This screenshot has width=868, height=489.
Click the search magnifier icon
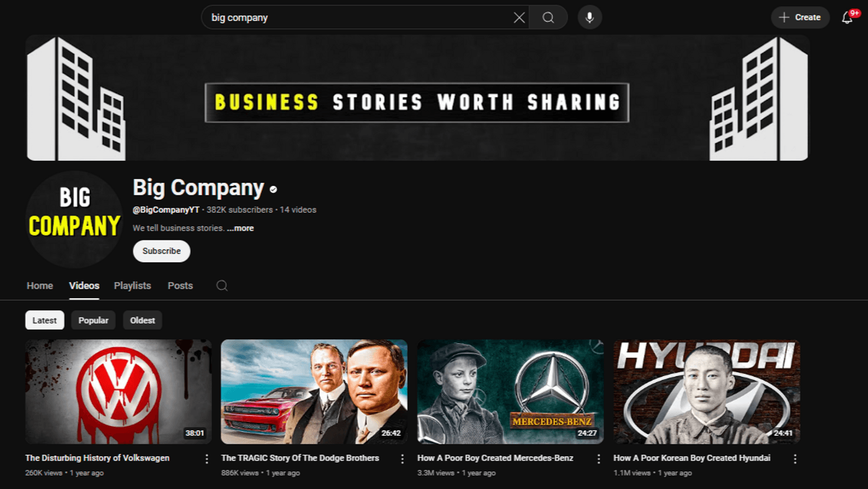pyautogui.click(x=548, y=17)
